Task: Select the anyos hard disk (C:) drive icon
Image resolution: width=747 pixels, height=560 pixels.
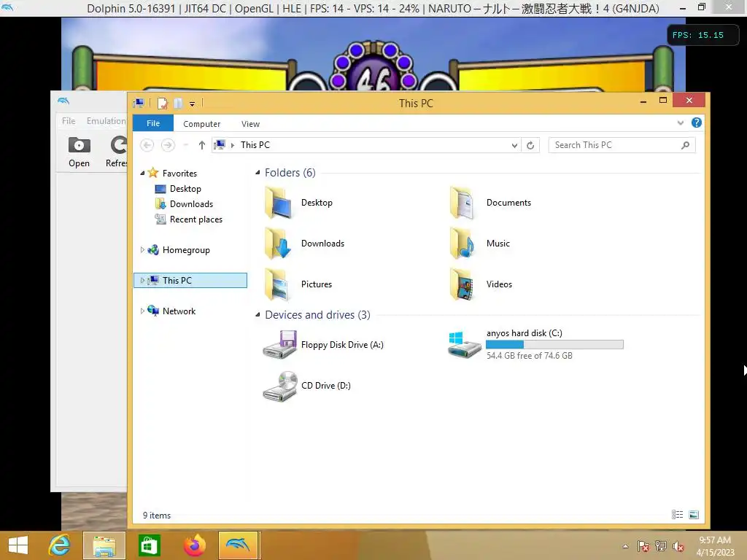Action: coord(465,345)
